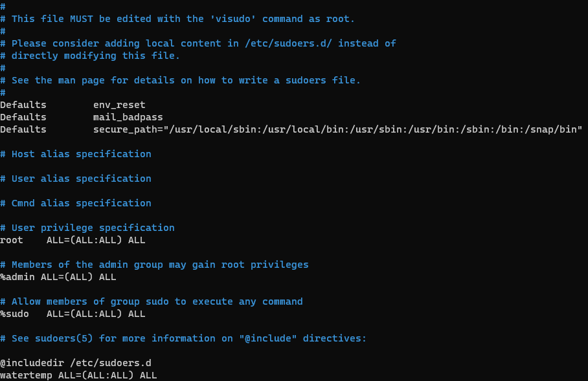Screen dimensions: 588x381
Task: Place cursor on the %admin rule line
Action: tap(58, 277)
